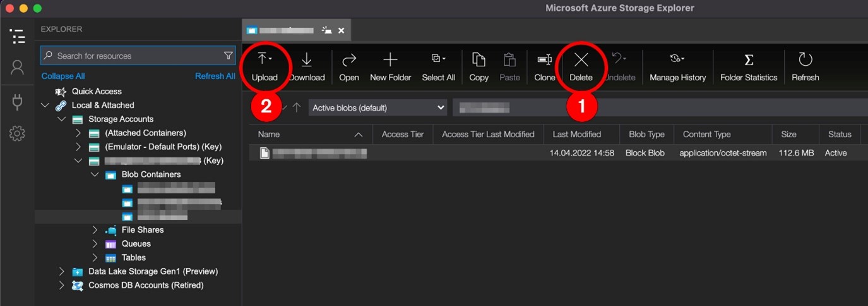Open Manage History toolbar menu
This screenshot has width=868, height=306.
[677, 60]
